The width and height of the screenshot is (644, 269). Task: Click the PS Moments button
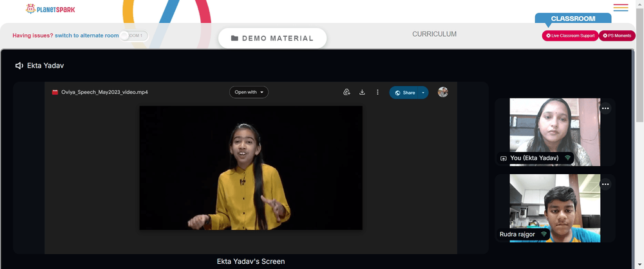[617, 35]
